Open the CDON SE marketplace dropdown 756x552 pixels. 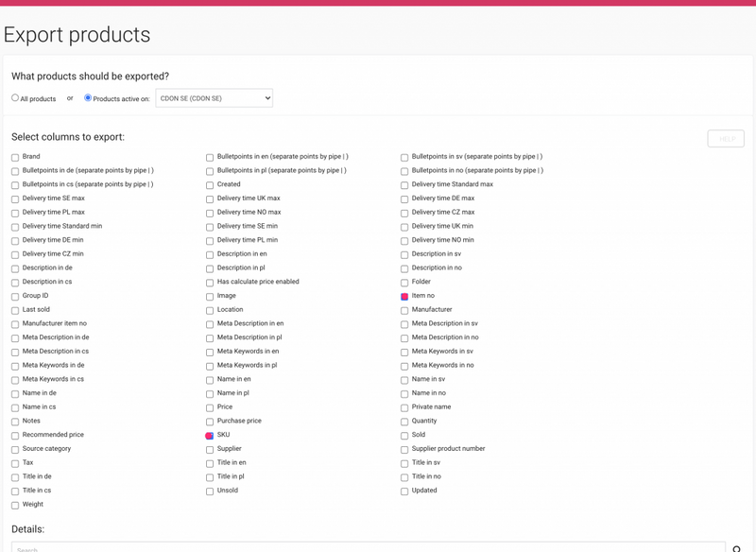coord(214,98)
